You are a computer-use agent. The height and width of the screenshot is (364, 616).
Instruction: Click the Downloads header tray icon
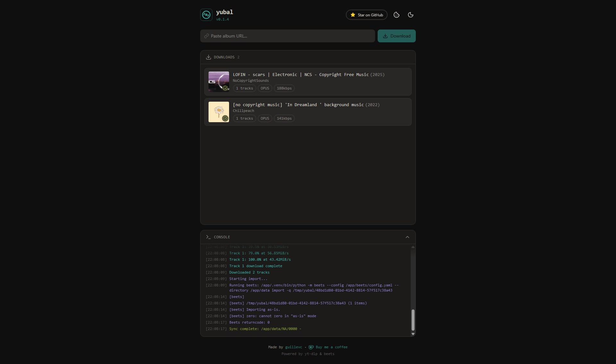point(209,57)
